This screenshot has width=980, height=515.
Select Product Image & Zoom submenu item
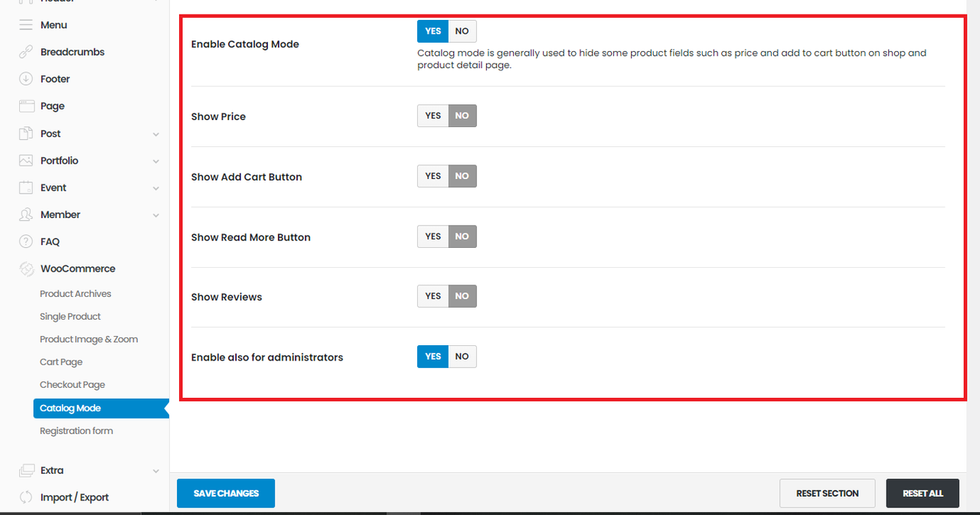pos(89,340)
